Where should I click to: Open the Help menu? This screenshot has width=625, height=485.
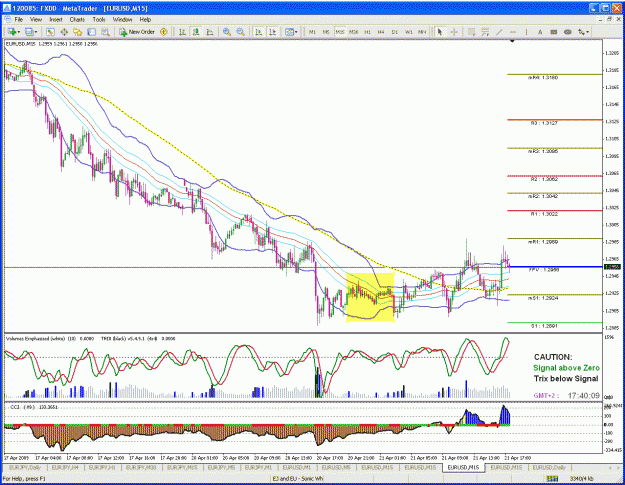[145, 20]
